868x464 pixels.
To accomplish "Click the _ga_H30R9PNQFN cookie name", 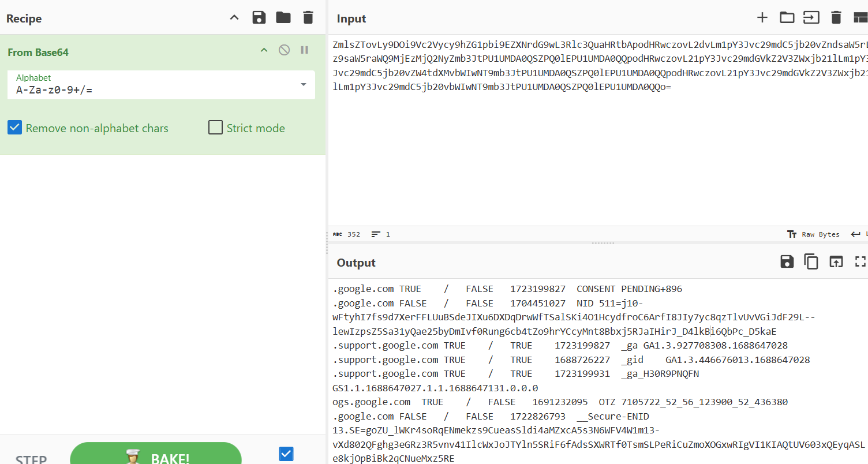I will click(x=660, y=374).
